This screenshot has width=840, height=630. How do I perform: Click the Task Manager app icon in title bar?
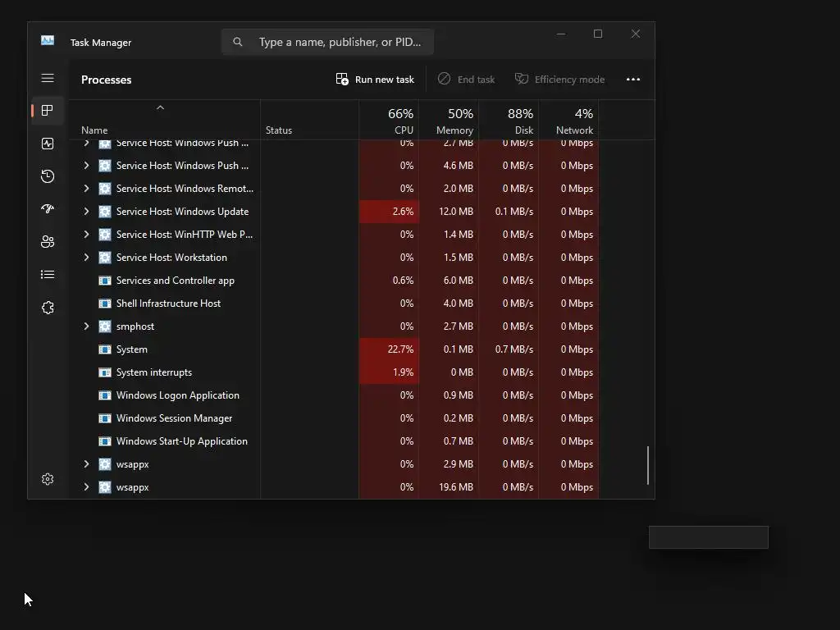point(48,41)
